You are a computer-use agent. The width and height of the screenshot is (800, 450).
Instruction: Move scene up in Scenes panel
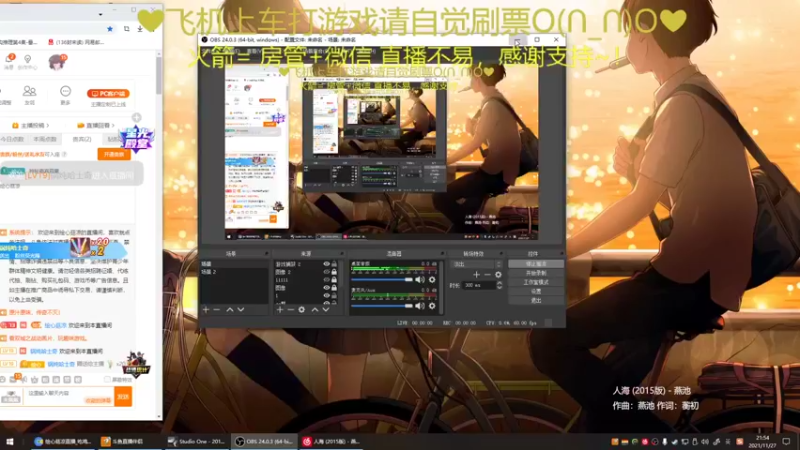[x=230, y=310]
